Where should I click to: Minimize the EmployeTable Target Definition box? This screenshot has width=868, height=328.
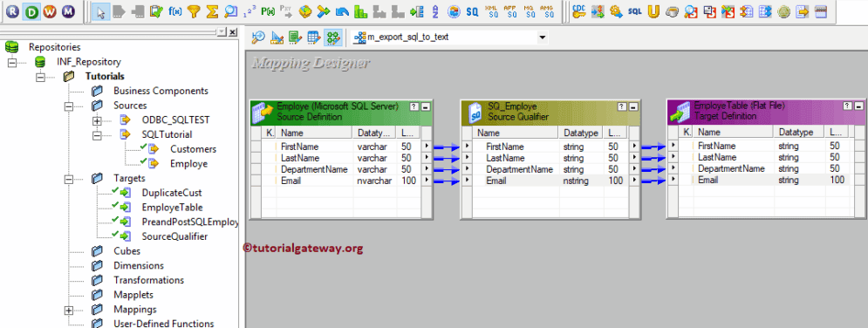click(858, 106)
